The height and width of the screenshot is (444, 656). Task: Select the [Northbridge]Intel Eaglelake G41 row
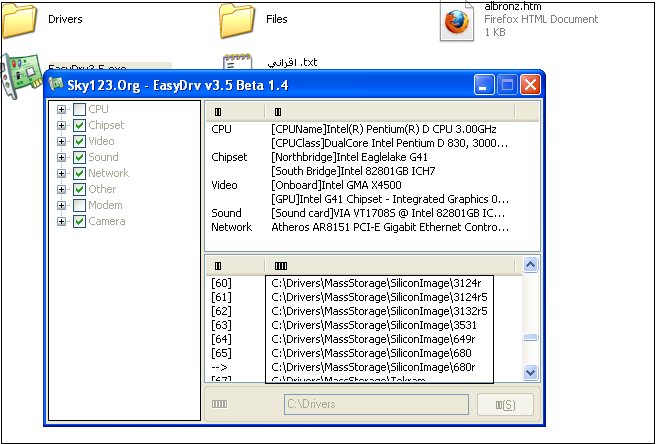(x=360, y=157)
